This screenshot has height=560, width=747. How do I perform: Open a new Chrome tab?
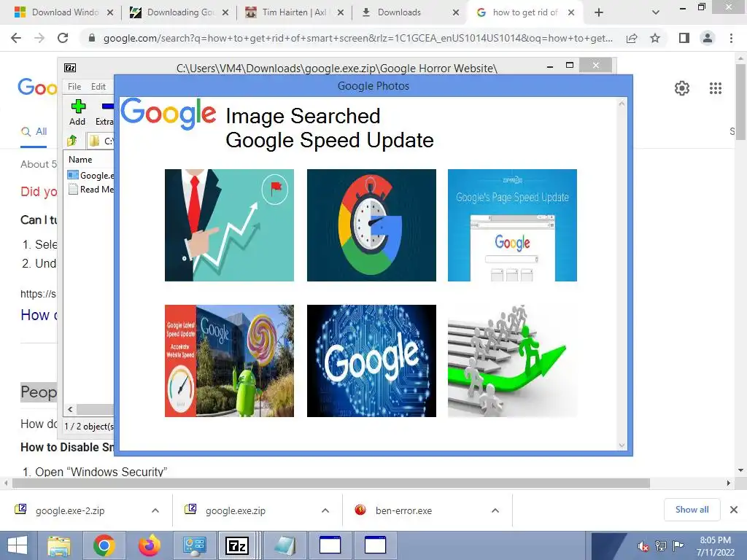(599, 12)
